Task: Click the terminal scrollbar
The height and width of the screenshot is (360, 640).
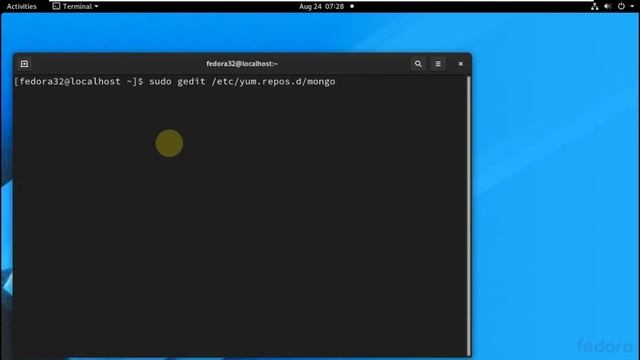Action: [469, 216]
